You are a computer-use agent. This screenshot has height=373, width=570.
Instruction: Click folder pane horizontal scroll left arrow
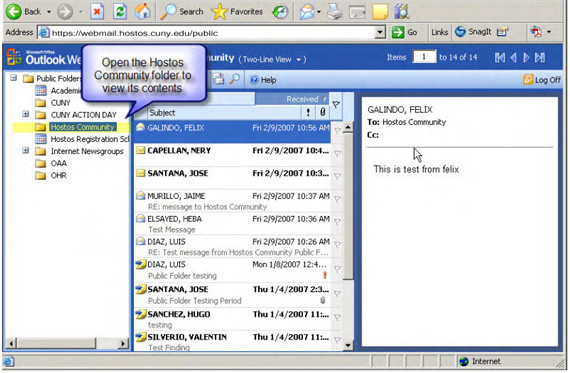coord(11,343)
